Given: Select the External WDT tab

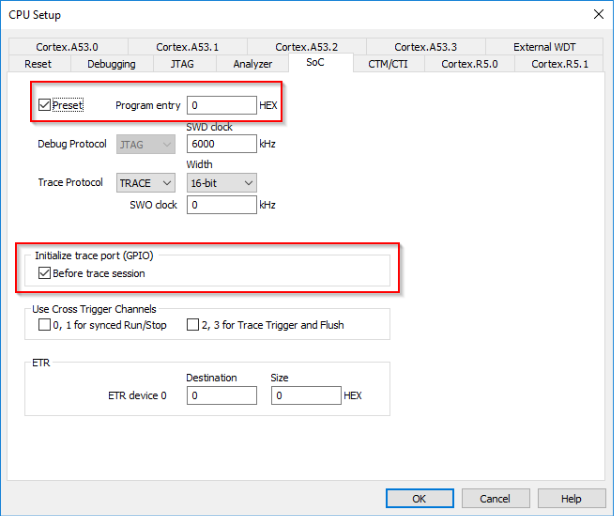Looking at the screenshot, I should (x=545, y=46).
